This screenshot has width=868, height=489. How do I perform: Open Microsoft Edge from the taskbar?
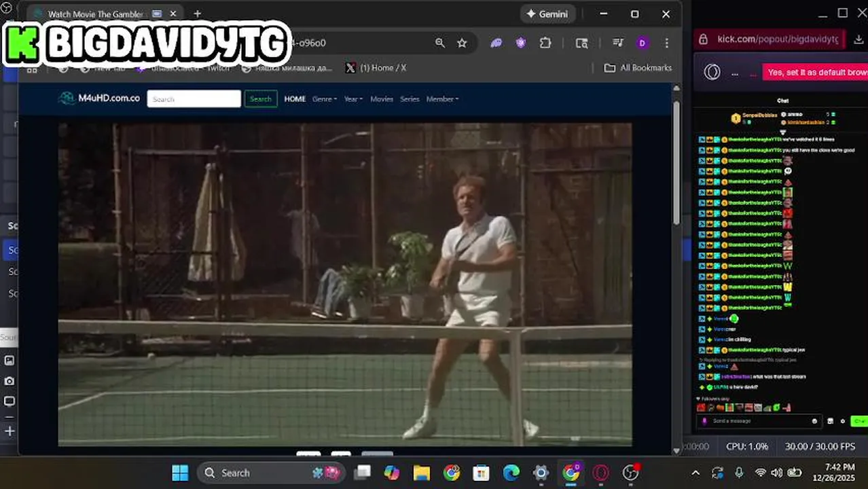tap(511, 473)
